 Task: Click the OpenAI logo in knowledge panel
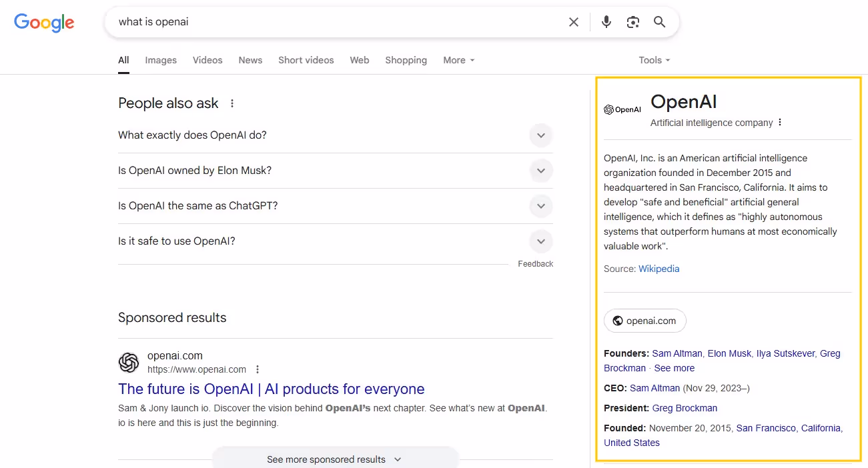click(622, 109)
